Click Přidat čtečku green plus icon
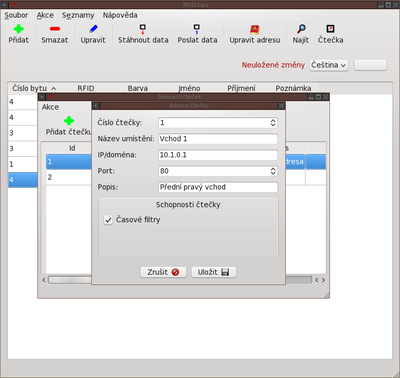This screenshot has height=378, width=400. [x=69, y=121]
